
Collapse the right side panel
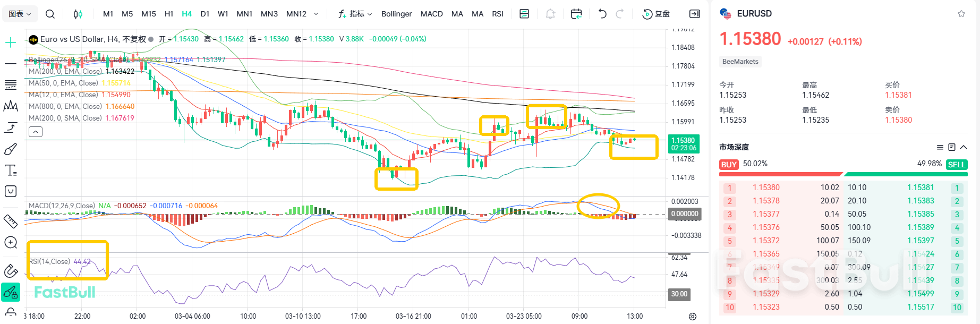695,14
